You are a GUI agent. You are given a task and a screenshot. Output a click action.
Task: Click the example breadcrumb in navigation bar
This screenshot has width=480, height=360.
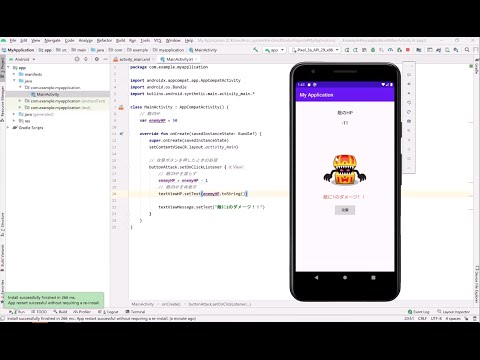point(138,50)
